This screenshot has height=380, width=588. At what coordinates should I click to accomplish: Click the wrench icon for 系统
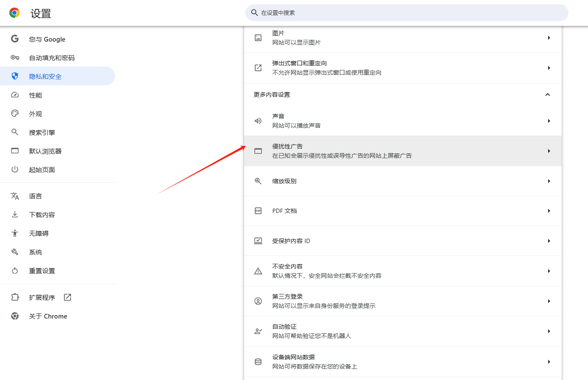[x=15, y=252]
